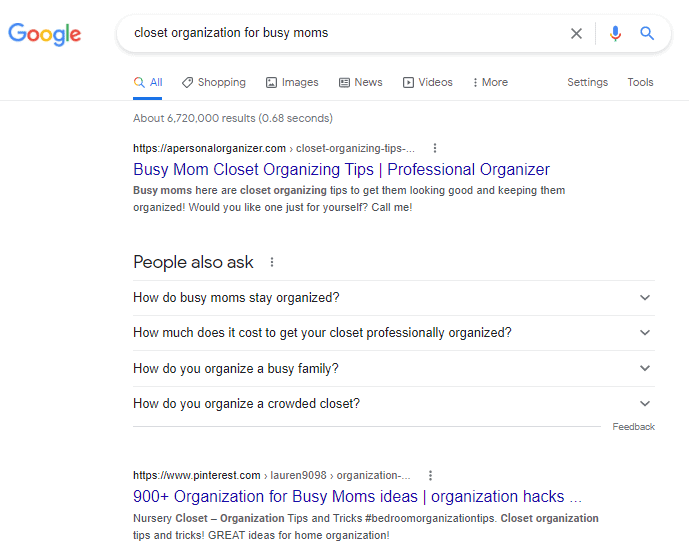
Task: Open the Videos results tab
Action: pyautogui.click(x=428, y=82)
